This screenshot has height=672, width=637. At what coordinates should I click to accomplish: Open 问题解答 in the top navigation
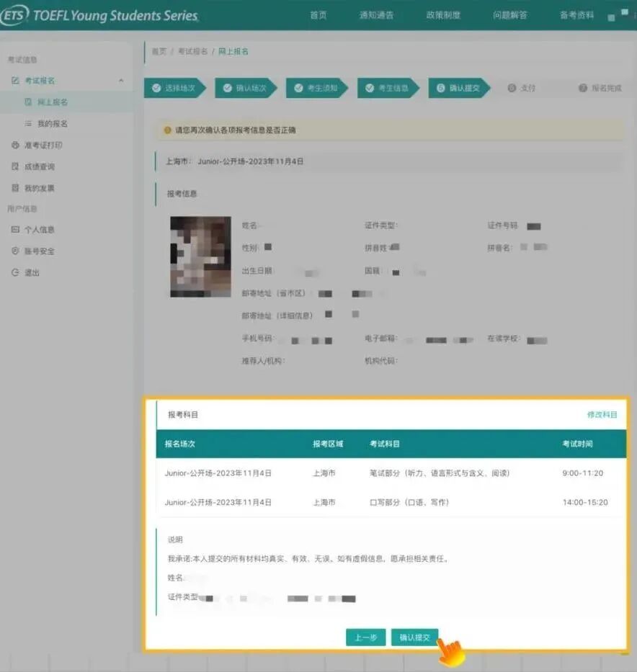[509, 15]
